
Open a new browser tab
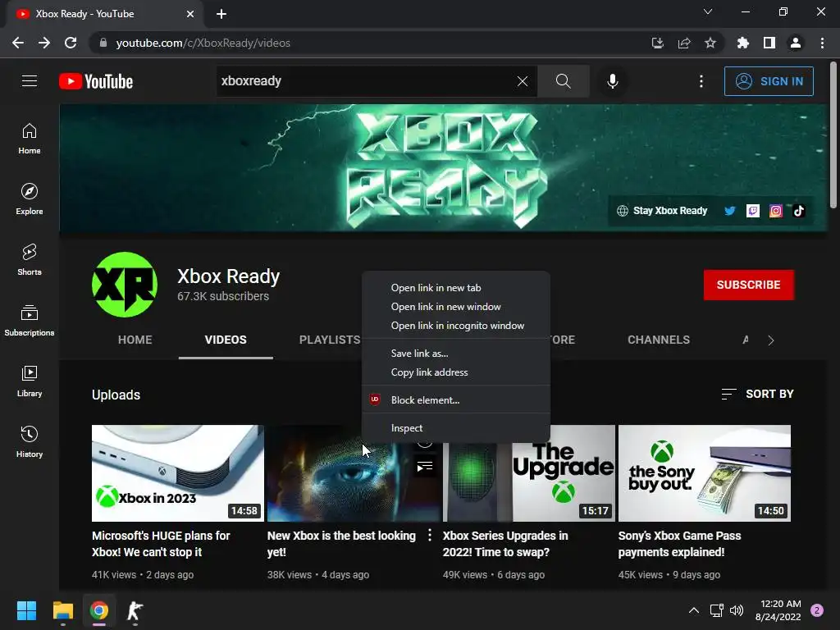click(x=221, y=14)
